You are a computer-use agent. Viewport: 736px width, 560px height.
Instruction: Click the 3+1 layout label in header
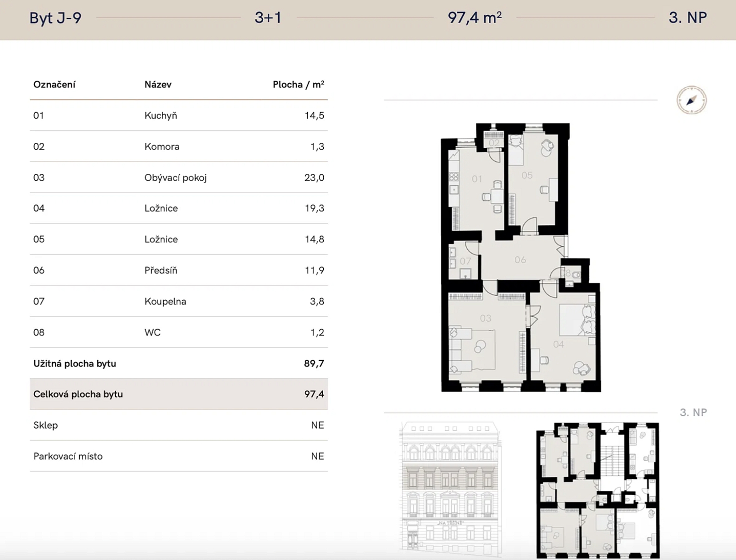(x=268, y=18)
